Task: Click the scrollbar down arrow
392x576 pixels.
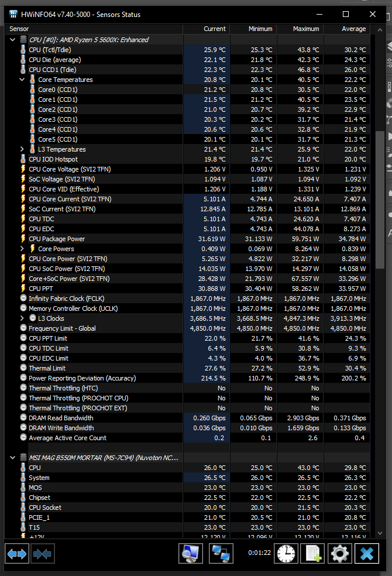Action: 380,533
